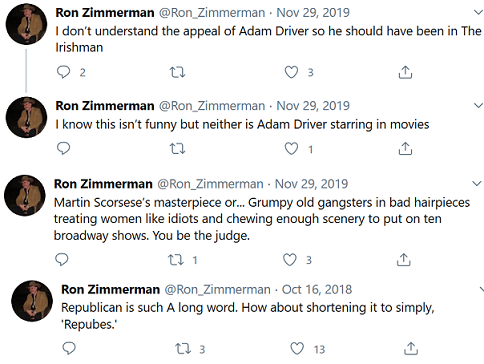Screen dimensions: 484x364
Task: Retweet the 'Repubes' tweet
Action: pyautogui.click(x=183, y=349)
